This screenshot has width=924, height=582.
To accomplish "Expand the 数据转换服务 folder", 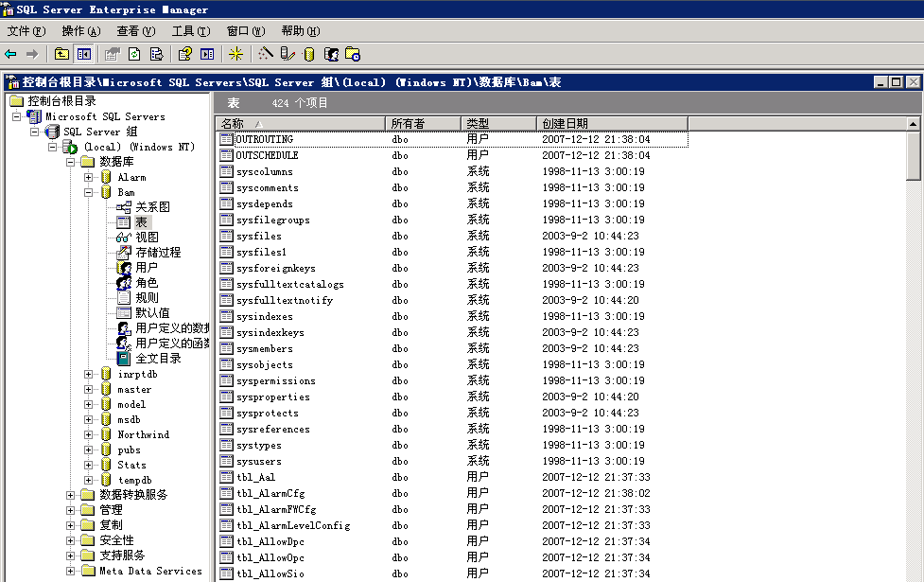I will point(70,495).
